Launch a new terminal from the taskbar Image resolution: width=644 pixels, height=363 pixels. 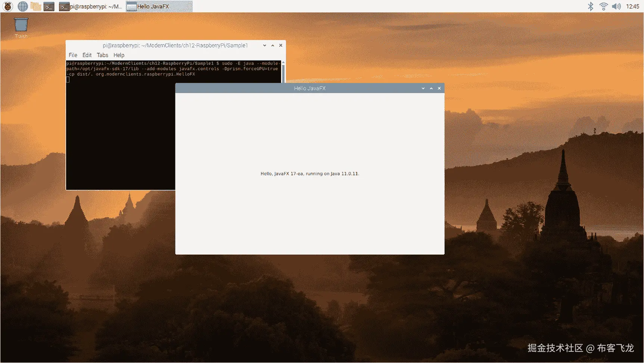coord(49,6)
